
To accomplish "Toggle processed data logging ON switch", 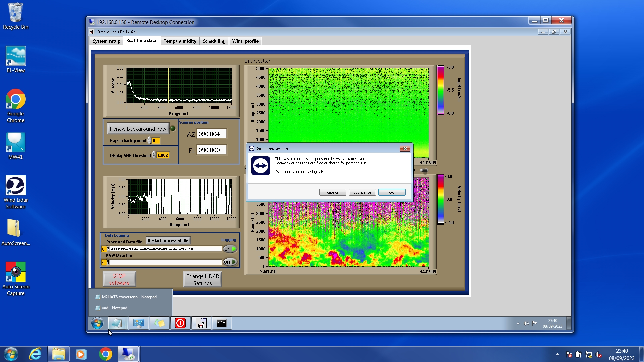I will click(230, 249).
